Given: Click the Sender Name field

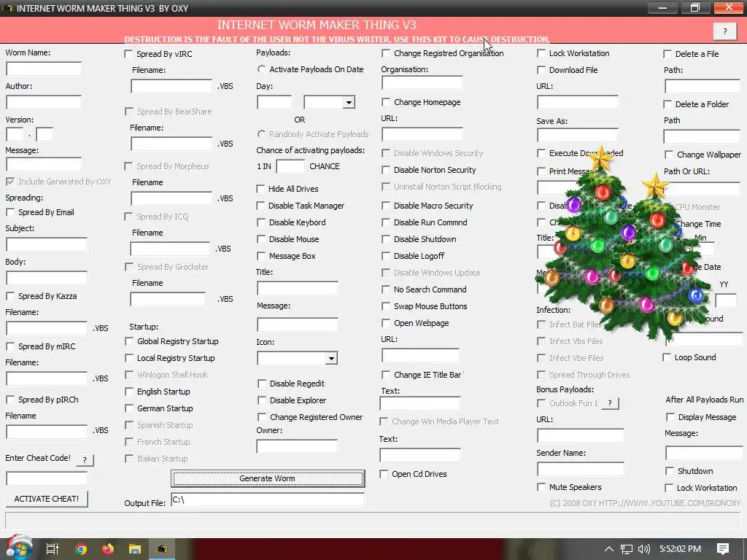Looking at the screenshot, I should (x=580, y=469).
